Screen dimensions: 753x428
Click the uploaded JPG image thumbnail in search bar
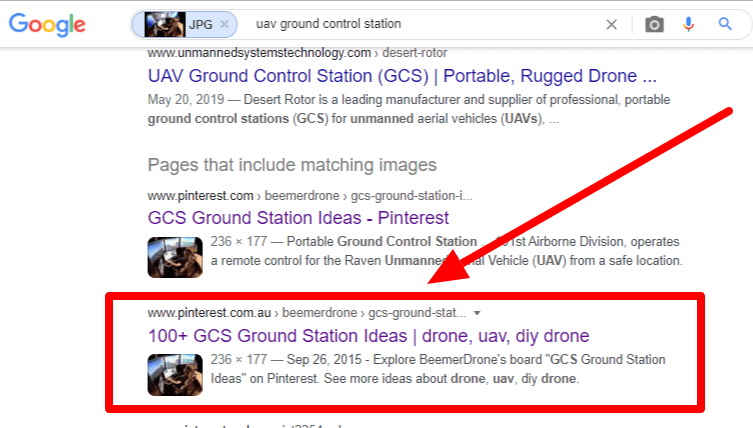pyautogui.click(x=164, y=24)
